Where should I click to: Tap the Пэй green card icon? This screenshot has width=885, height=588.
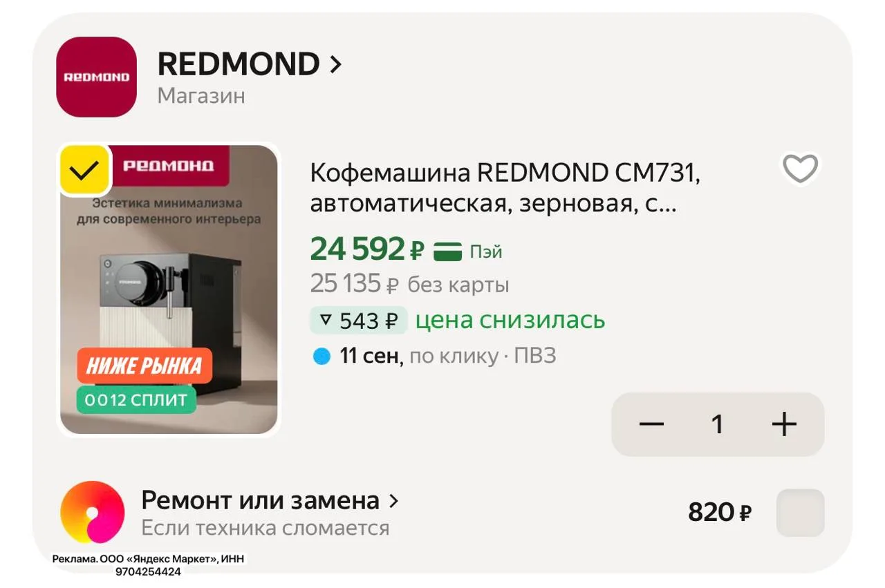click(447, 252)
